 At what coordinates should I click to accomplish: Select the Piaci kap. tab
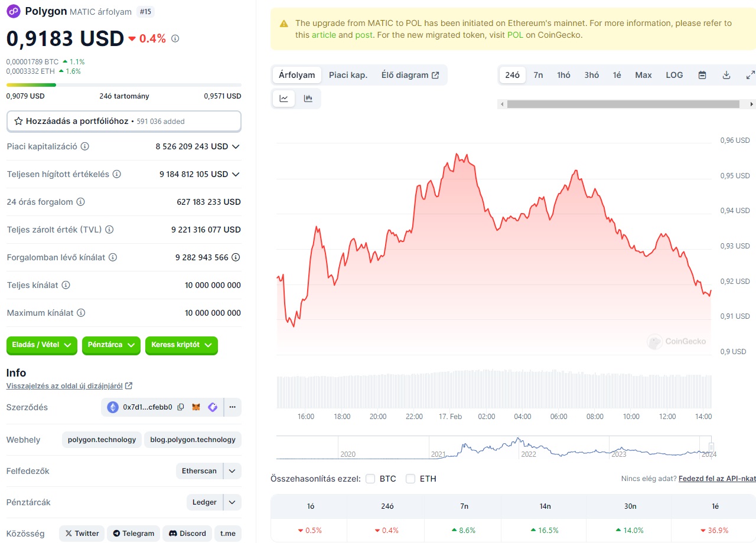coord(348,75)
